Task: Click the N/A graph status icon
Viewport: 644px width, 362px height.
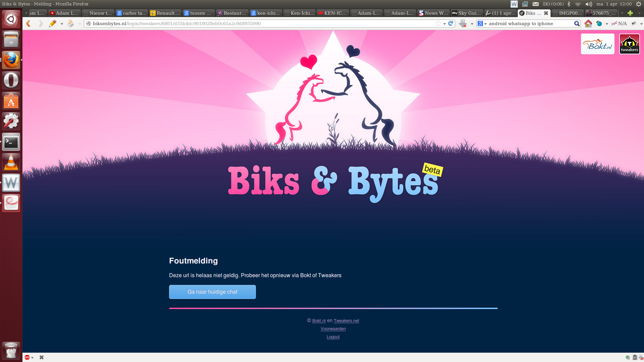Action: [x=619, y=23]
